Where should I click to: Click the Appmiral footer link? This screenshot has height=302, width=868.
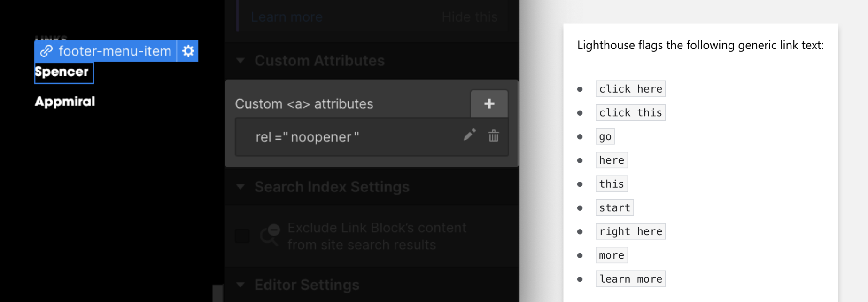point(65,102)
